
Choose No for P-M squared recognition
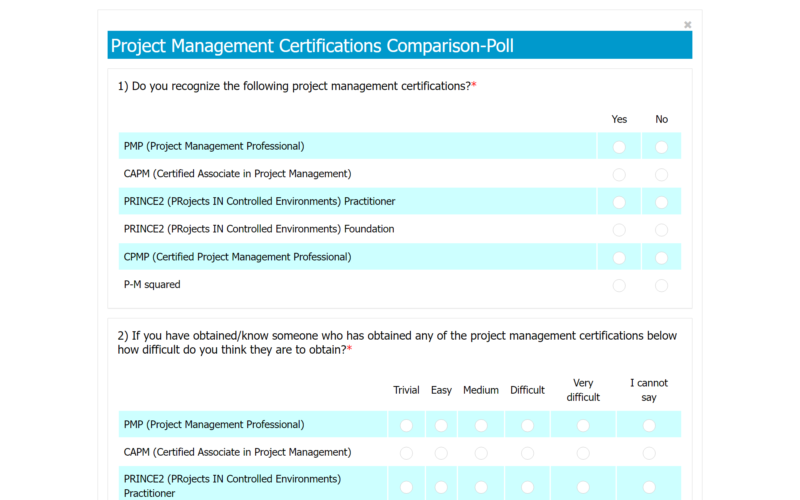click(661, 286)
